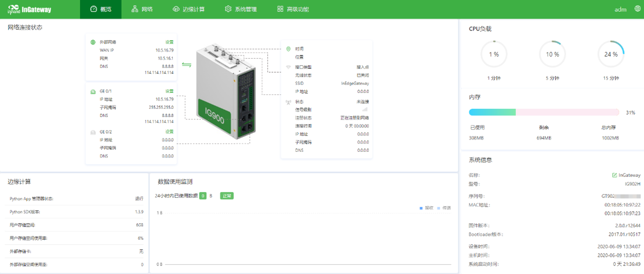Screen dimensions: 644x274
Task: Click the 概览 dashboard icon in nav
Action: pyautogui.click(x=93, y=9)
